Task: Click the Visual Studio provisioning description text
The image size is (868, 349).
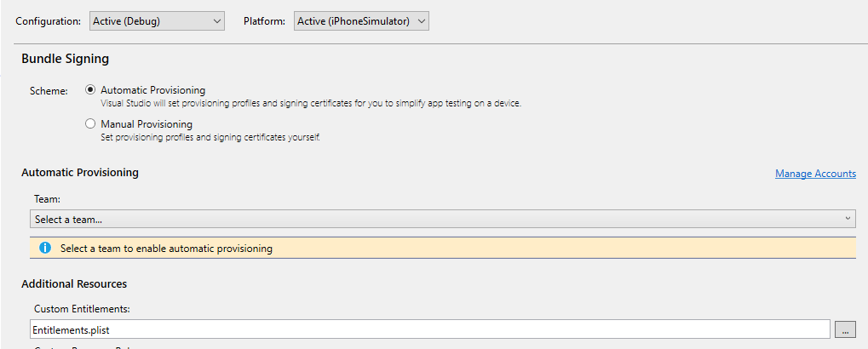Action: 311,104
